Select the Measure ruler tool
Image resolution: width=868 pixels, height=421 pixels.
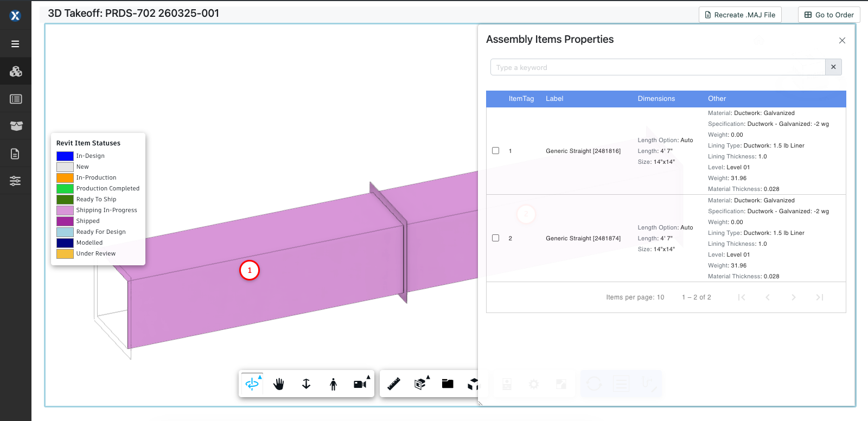point(394,384)
